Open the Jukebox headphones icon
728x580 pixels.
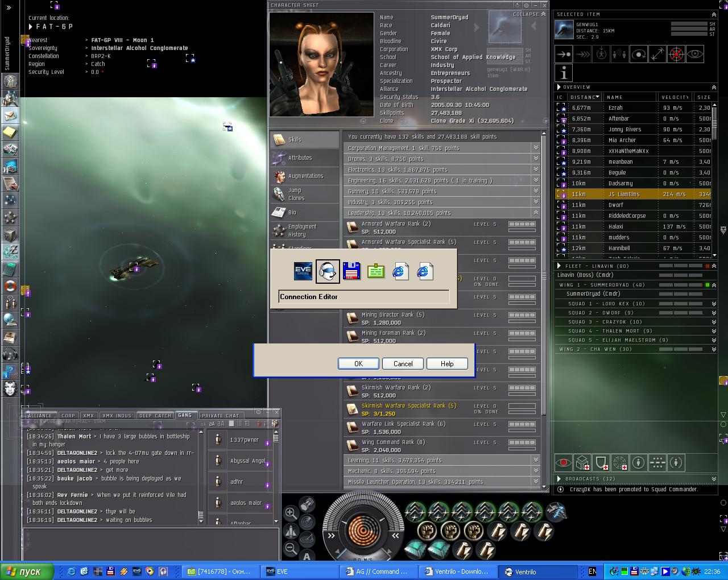[x=10, y=355]
